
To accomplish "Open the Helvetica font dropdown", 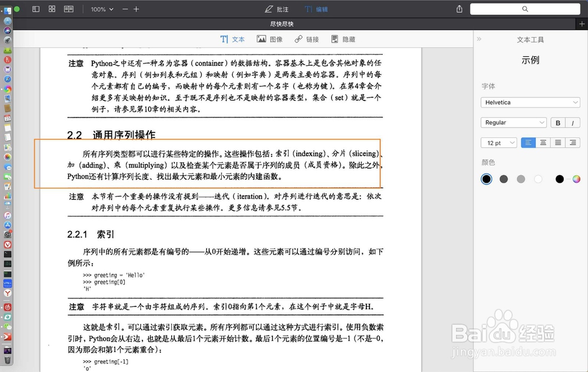I will [x=530, y=102].
